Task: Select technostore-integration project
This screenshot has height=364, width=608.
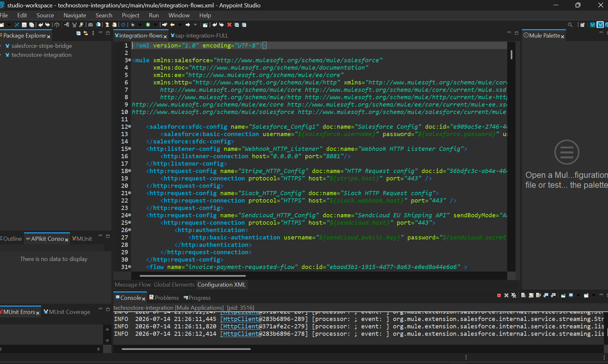Action: (39, 55)
